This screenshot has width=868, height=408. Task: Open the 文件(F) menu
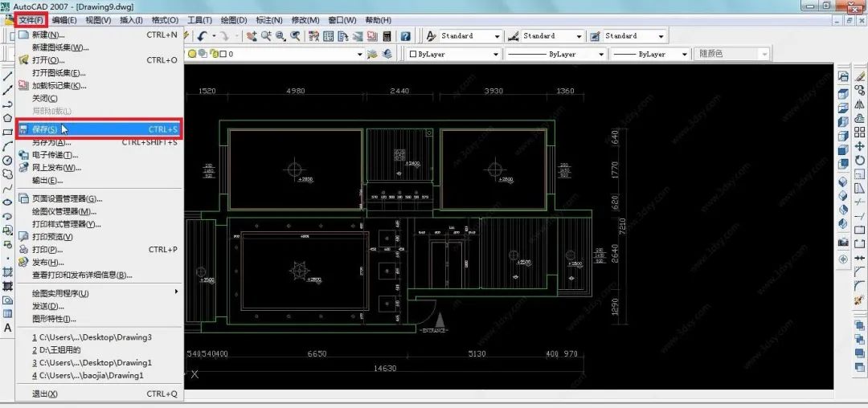pos(31,20)
